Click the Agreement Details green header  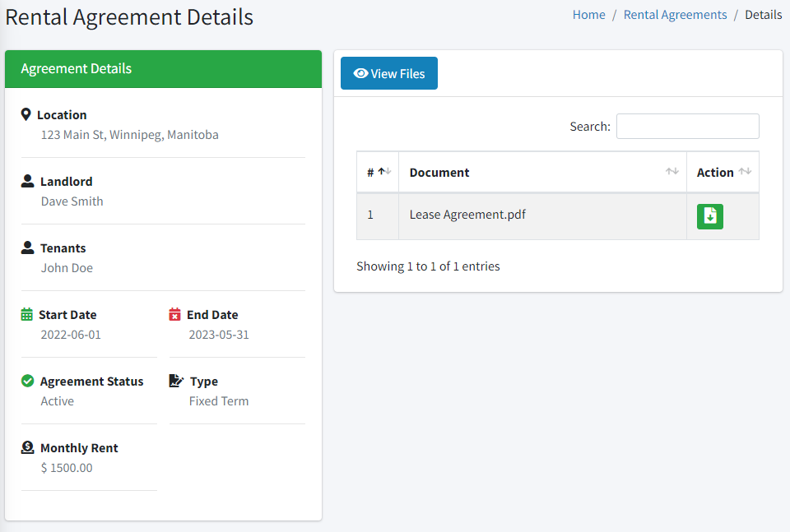coord(163,69)
